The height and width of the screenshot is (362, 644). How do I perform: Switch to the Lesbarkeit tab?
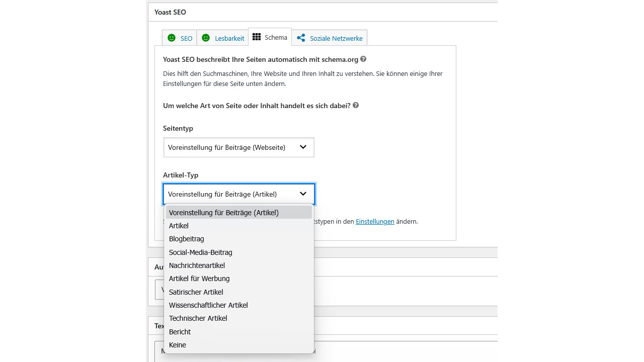coord(222,38)
